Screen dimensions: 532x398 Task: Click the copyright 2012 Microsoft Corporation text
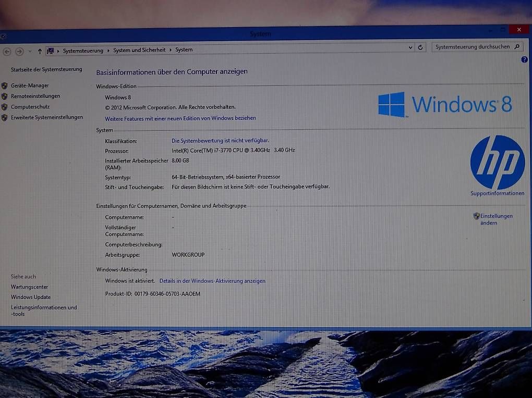pyautogui.click(x=170, y=107)
